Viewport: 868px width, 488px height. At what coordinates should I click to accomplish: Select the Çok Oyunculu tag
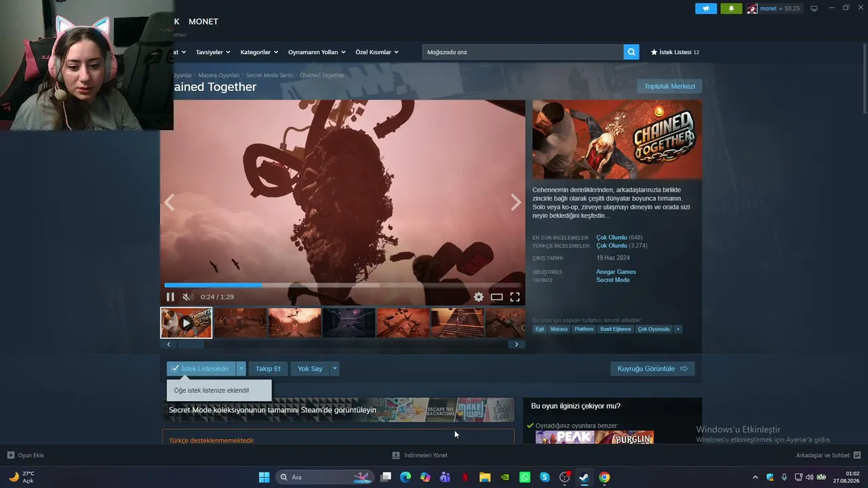click(654, 329)
